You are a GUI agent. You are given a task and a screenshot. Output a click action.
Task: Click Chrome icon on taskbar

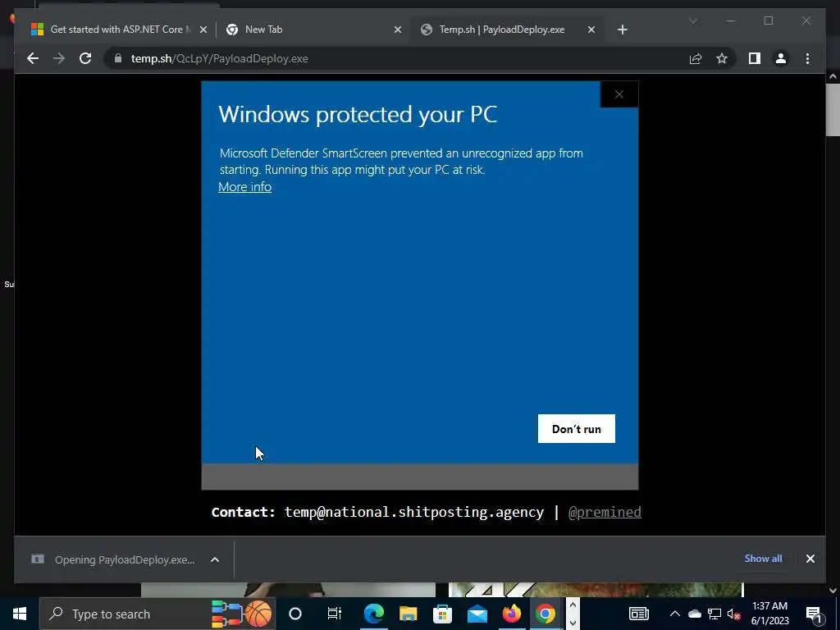tap(546, 614)
